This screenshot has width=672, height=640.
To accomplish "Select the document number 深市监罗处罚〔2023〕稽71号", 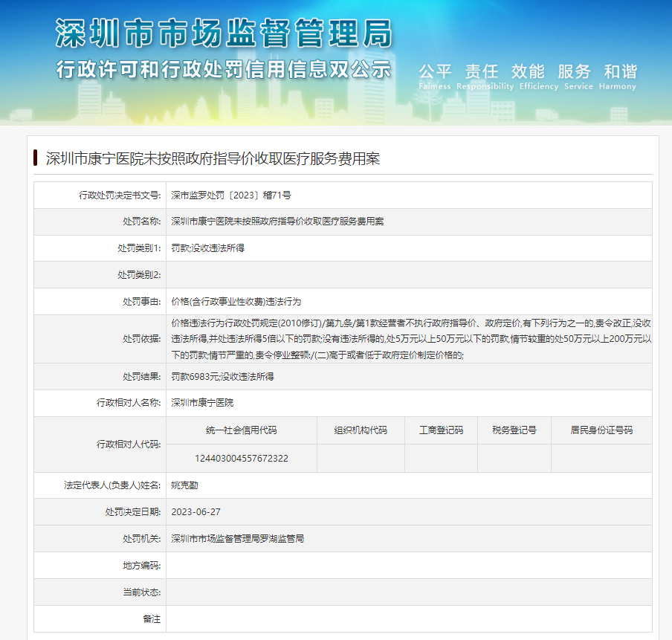I will point(231,195).
